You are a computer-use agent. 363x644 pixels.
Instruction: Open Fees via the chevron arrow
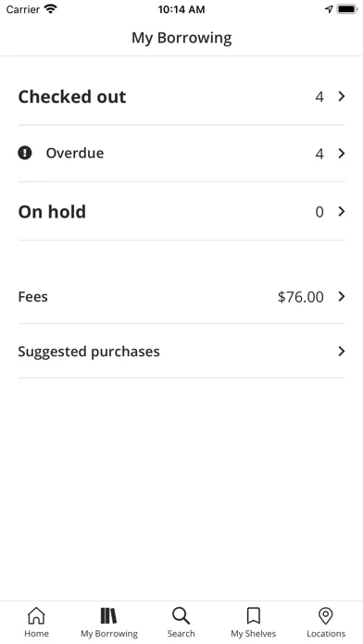pyautogui.click(x=341, y=296)
